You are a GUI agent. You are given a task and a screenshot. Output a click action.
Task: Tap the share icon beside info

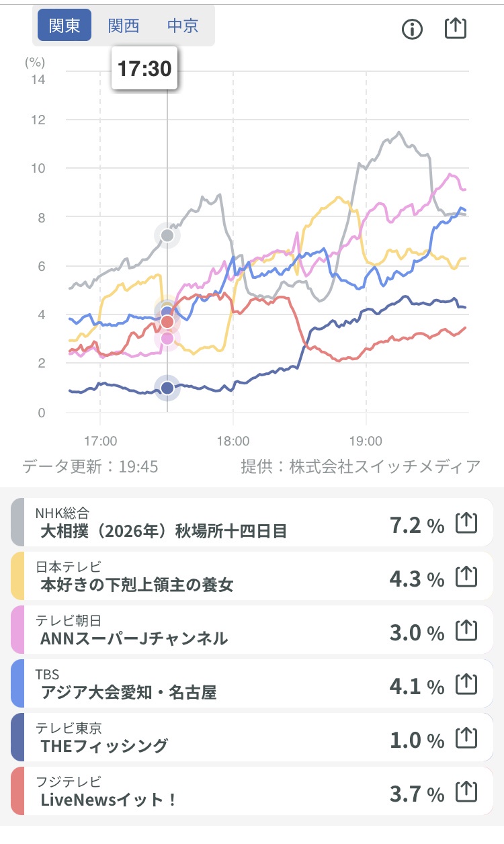[x=456, y=28]
